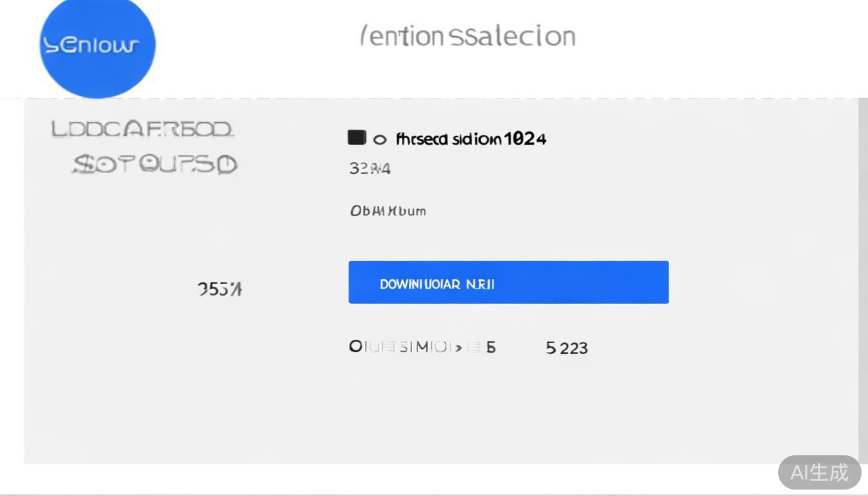Image resolution: width=868 pixels, height=496 pixels.
Task: Click the page title heading at top
Action: pos(468,36)
